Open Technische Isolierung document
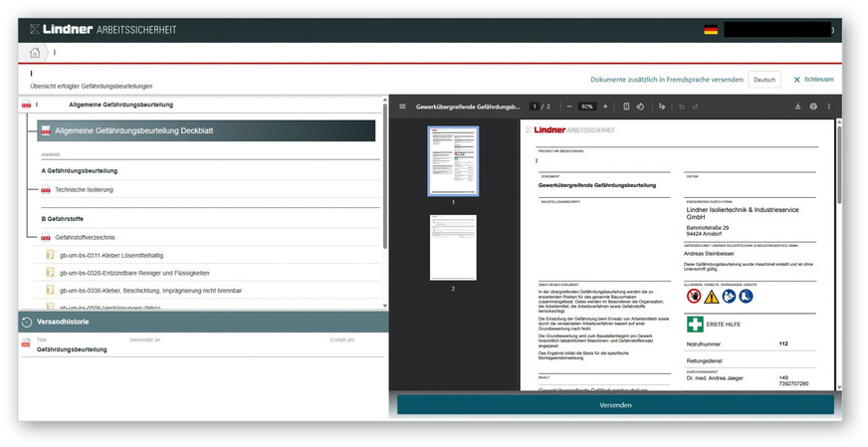868x447 pixels. click(85, 189)
